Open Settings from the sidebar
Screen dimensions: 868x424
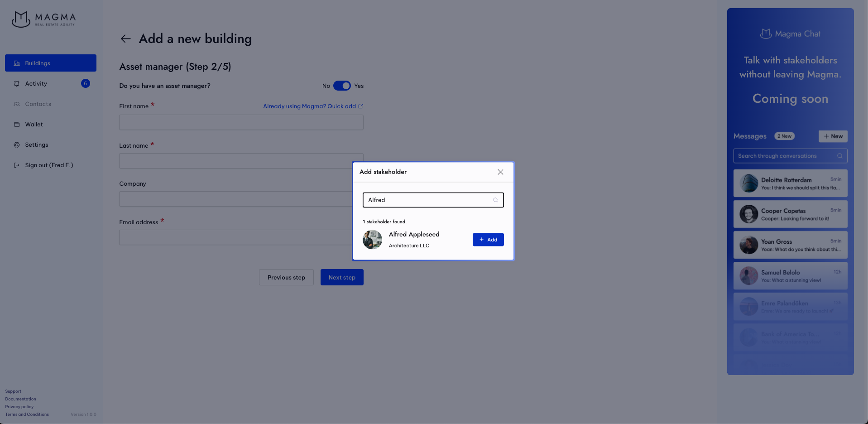[36, 145]
